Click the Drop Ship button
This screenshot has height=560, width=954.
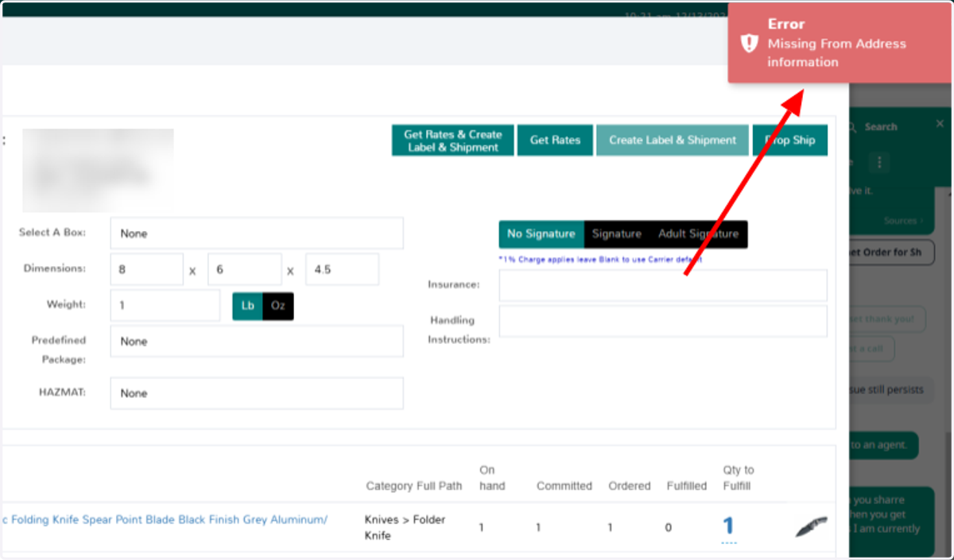[x=790, y=141]
